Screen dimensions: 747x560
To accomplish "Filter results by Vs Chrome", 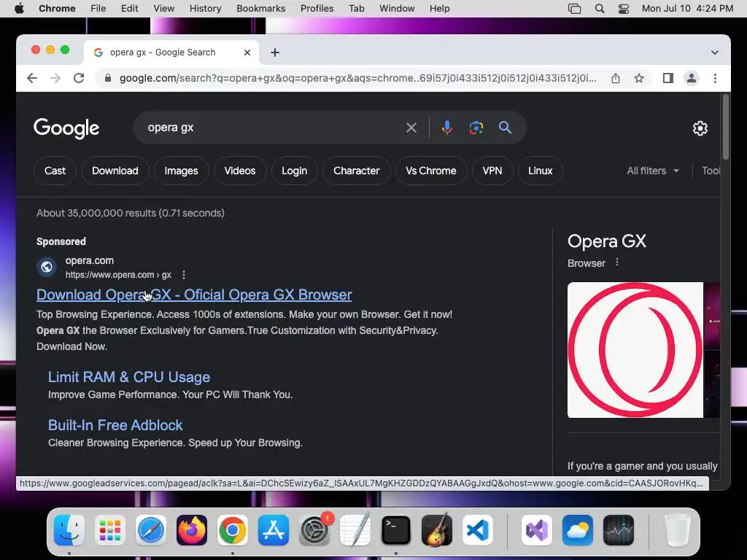I will [x=430, y=171].
